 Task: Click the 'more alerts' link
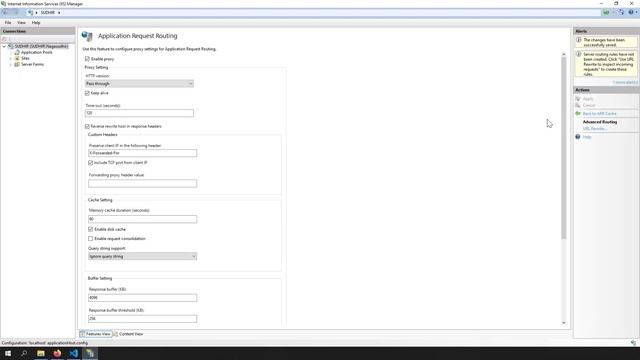point(624,82)
